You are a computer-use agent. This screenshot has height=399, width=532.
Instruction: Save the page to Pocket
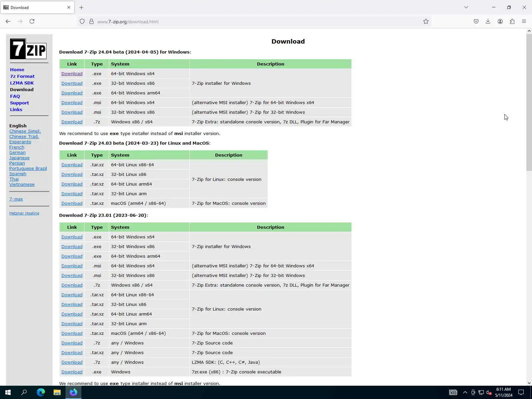pos(476,21)
